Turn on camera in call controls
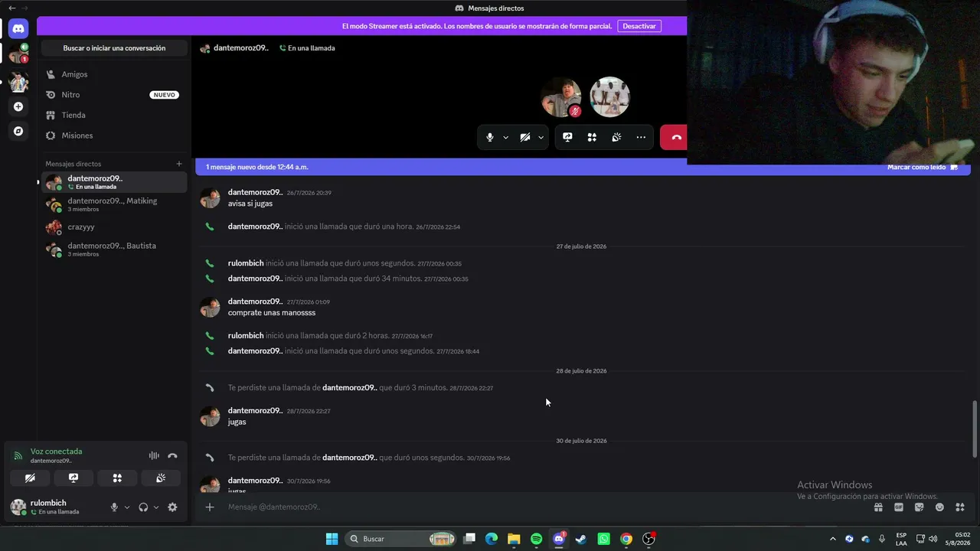Image resolution: width=980 pixels, height=551 pixels. 525,138
